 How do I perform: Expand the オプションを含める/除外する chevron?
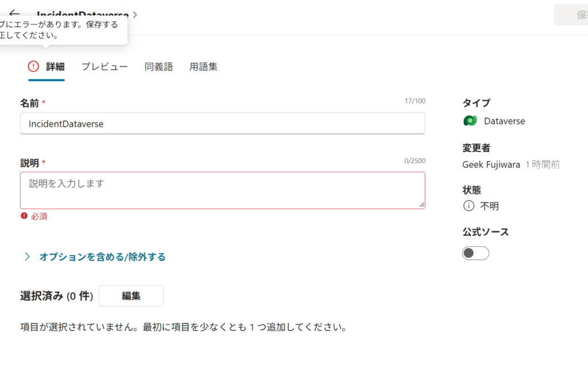[x=27, y=257]
